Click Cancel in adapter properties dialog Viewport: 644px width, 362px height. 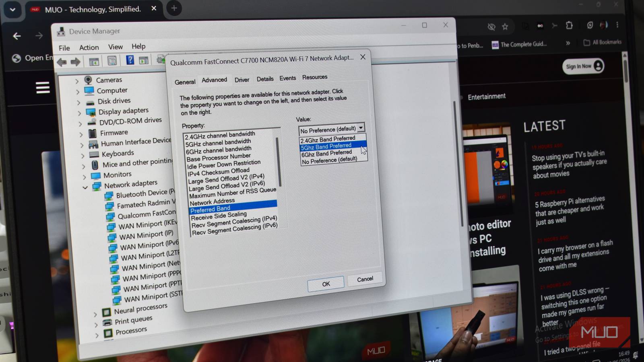[x=365, y=279]
